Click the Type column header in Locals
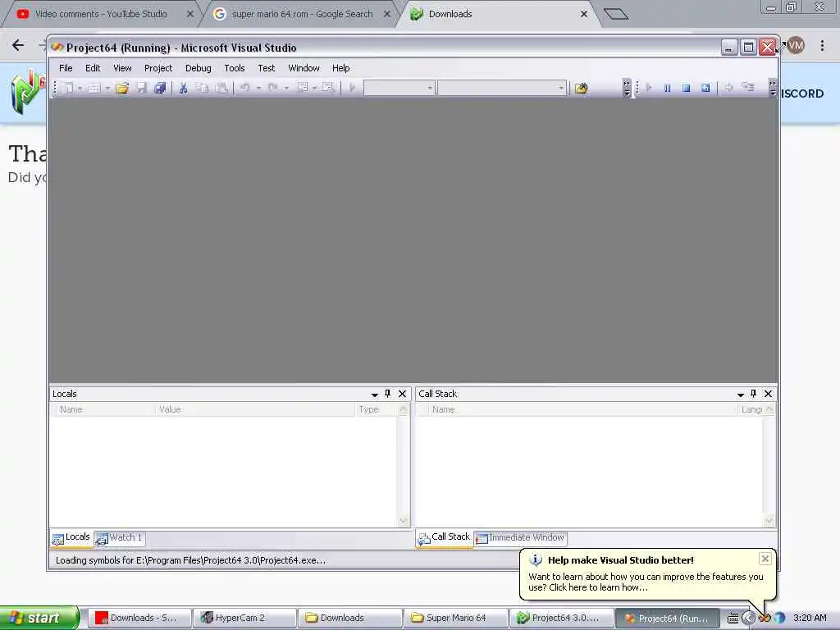 click(376, 410)
